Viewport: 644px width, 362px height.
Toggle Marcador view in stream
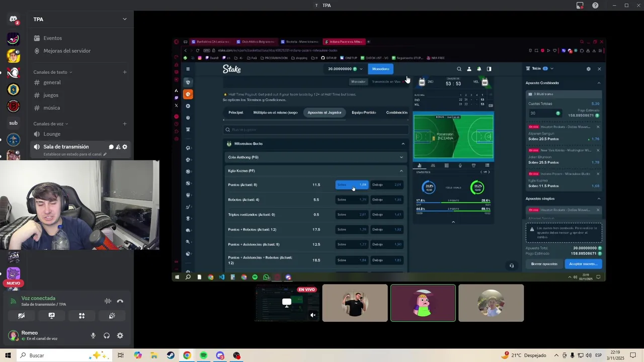(x=358, y=81)
